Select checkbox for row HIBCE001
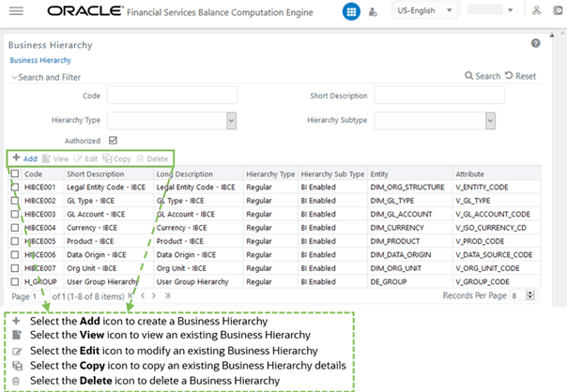This screenshot has width=567, height=392. pyautogui.click(x=15, y=188)
